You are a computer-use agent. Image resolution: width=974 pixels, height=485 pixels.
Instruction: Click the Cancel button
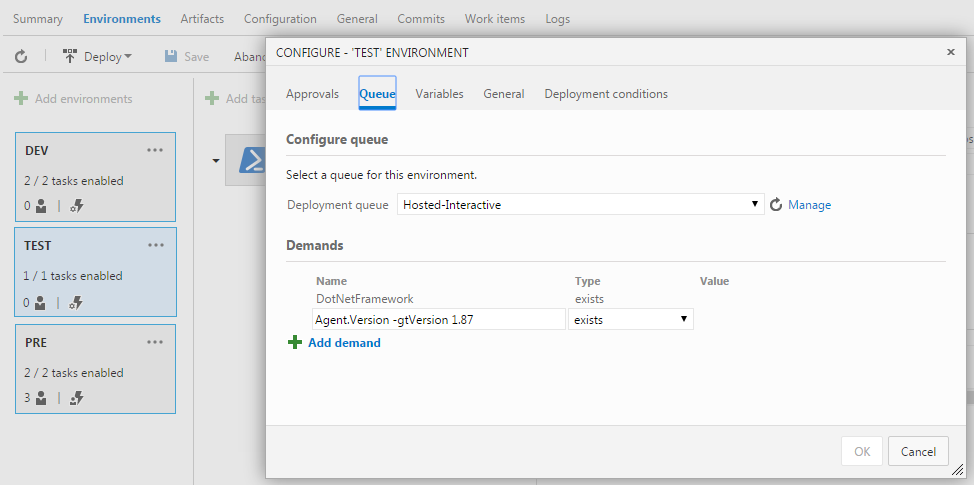click(x=918, y=451)
